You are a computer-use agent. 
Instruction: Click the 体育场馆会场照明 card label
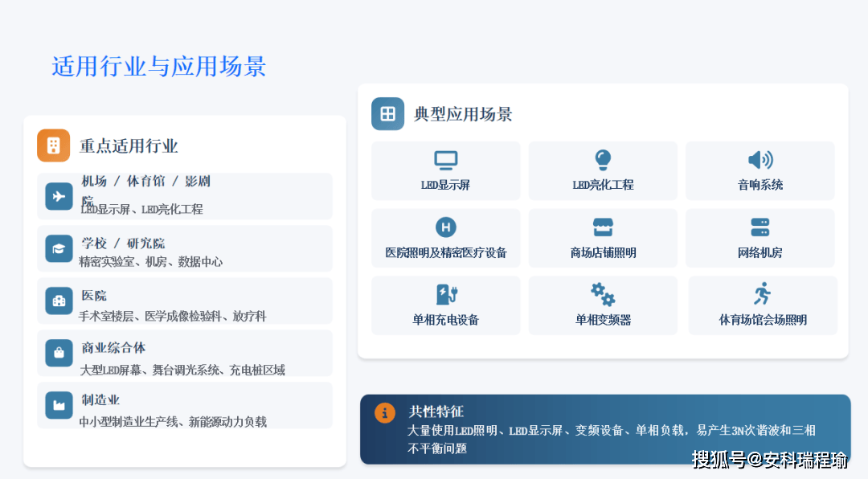763,320
